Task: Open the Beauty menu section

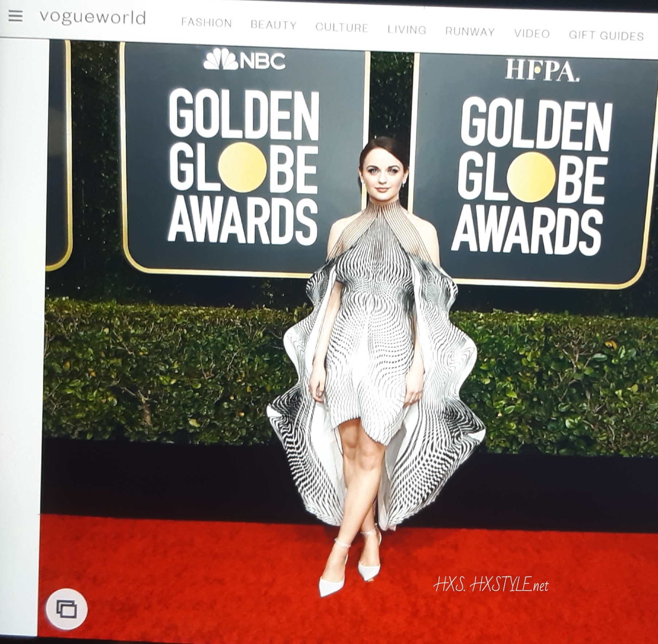Action: 273,25
